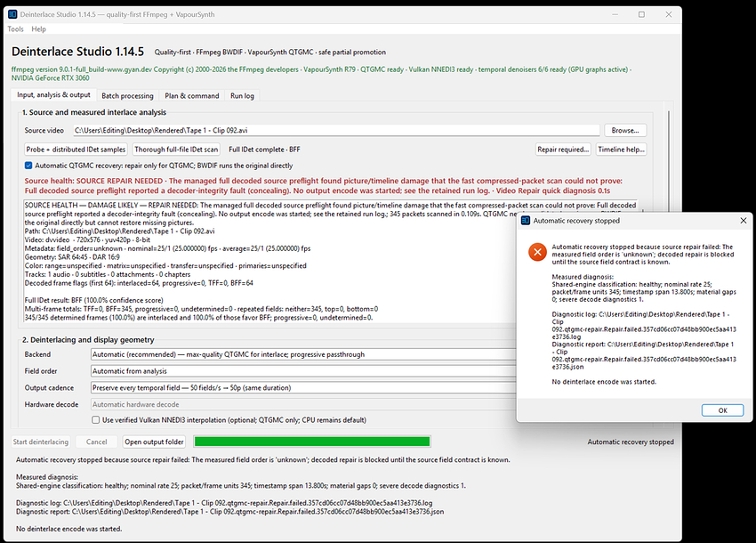Image resolution: width=756 pixels, height=543 pixels.
Task: Click 'Full IDet complete - BFF' status text
Action: [264, 150]
